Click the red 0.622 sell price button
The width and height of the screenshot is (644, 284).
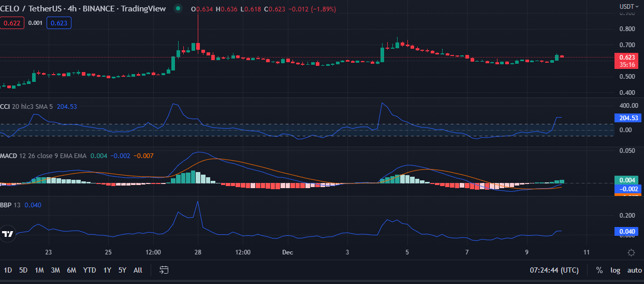(12, 23)
